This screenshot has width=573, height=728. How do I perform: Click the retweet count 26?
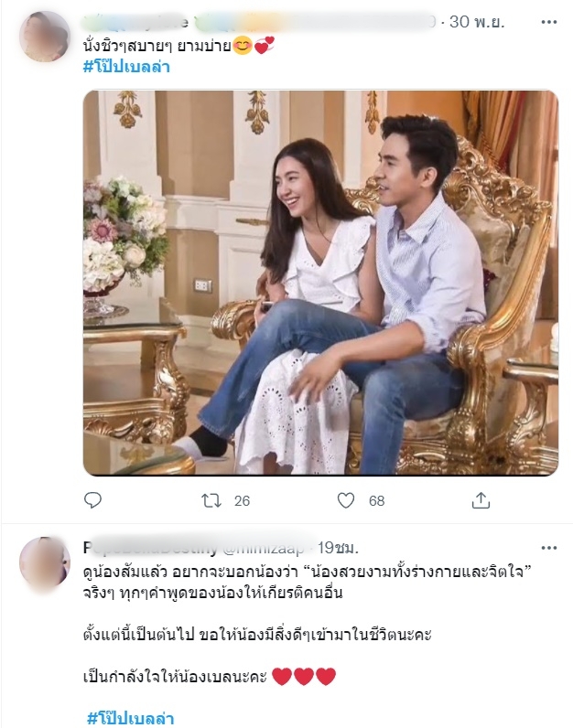pos(243,500)
